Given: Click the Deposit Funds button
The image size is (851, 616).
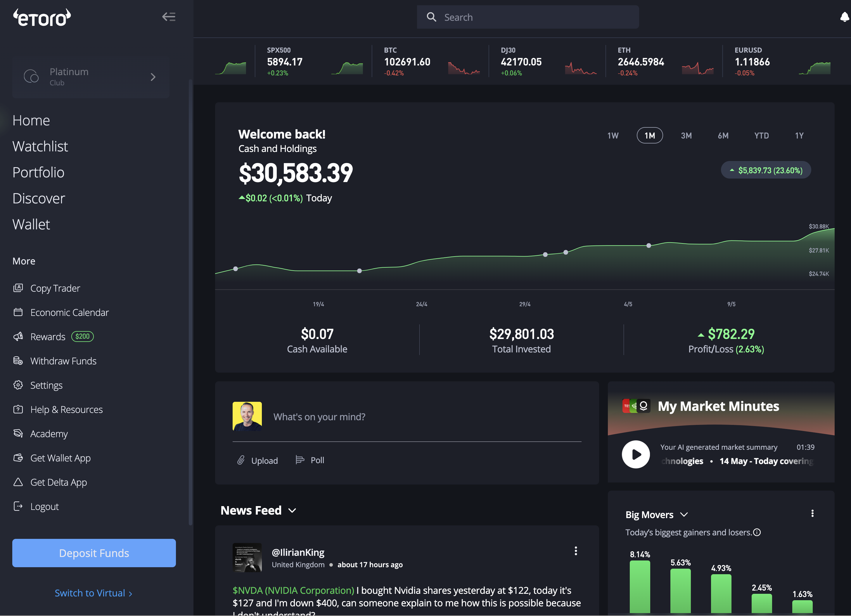Looking at the screenshot, I should pyautogui.click(x=94, y=553).
